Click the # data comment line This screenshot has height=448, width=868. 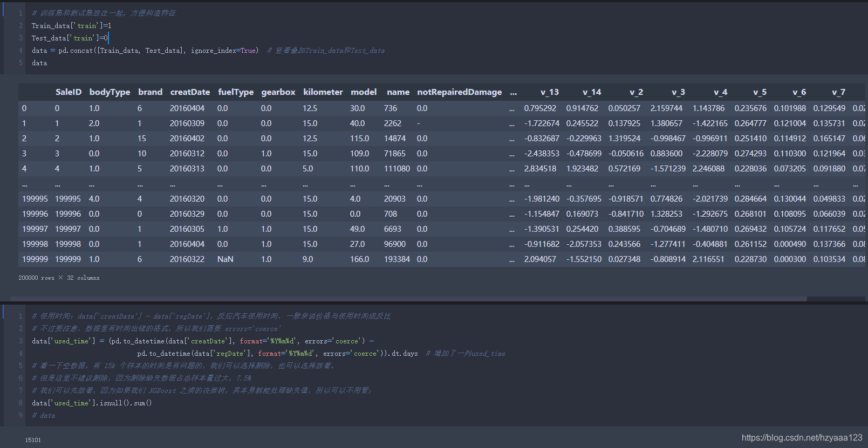(x=43, y=415)
